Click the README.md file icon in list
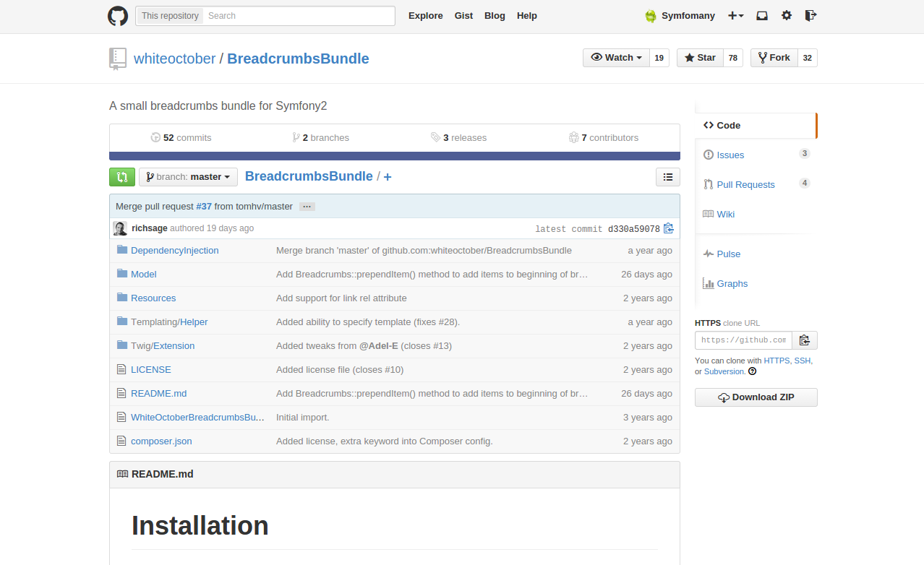This screenshot has height=565, width=924. (121, 393)
